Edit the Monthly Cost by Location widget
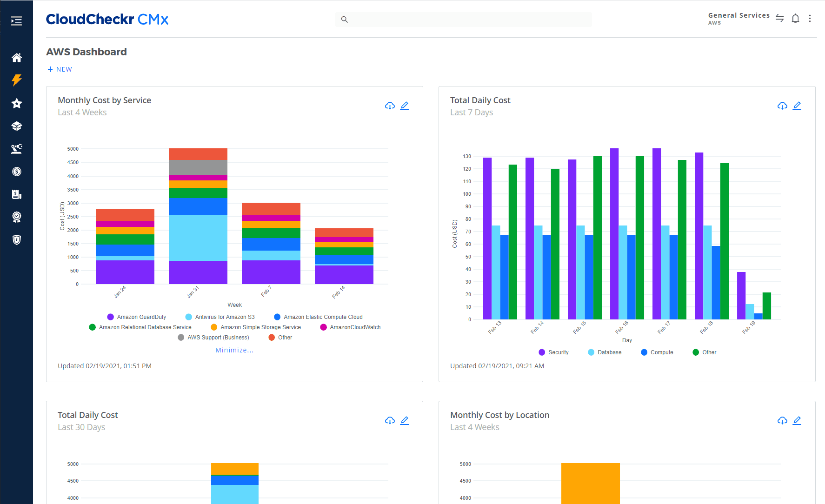825x504 pixels. tap(797, 421)
